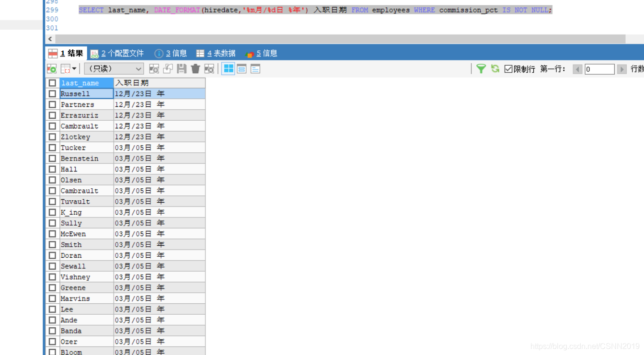The height and width of the screenshot is (355, 644).
Task: Check the row checkbox for Smith
Action: click(53, 245)
